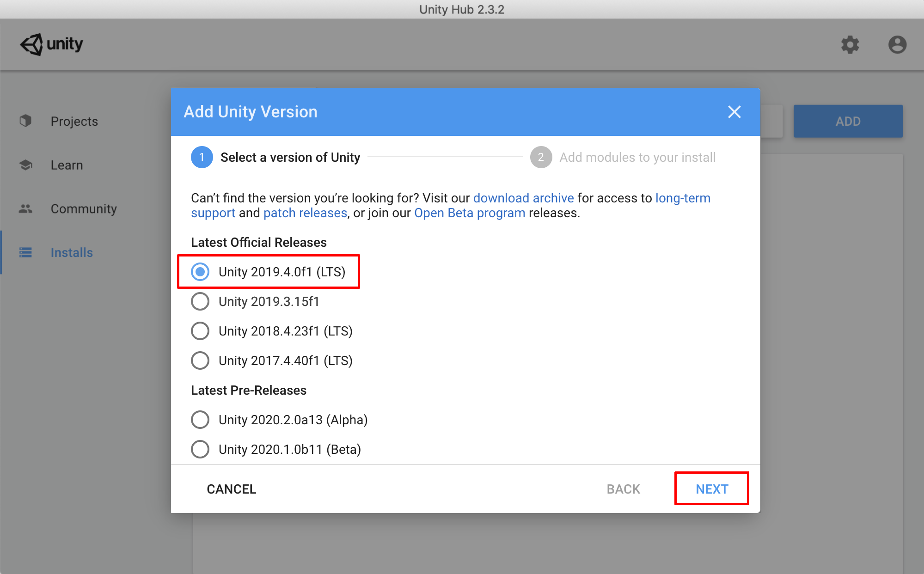
Task: Click the Learn graduation cap icon
Action: 25,165
